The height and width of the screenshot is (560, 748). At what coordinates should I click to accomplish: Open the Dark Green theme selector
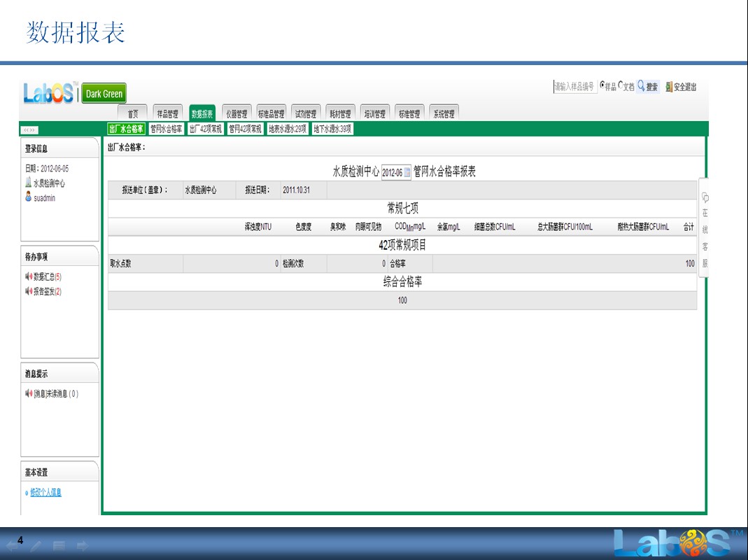(104, 94)
